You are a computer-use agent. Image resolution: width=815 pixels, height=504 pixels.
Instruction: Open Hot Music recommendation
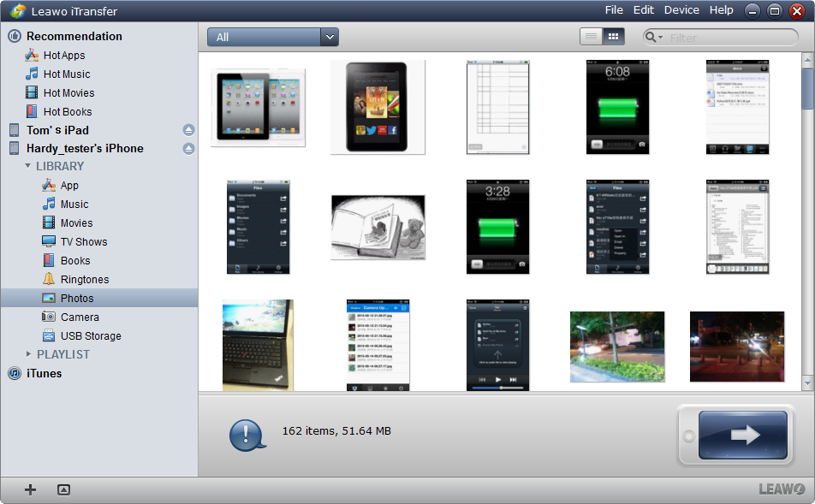point(67,74)
